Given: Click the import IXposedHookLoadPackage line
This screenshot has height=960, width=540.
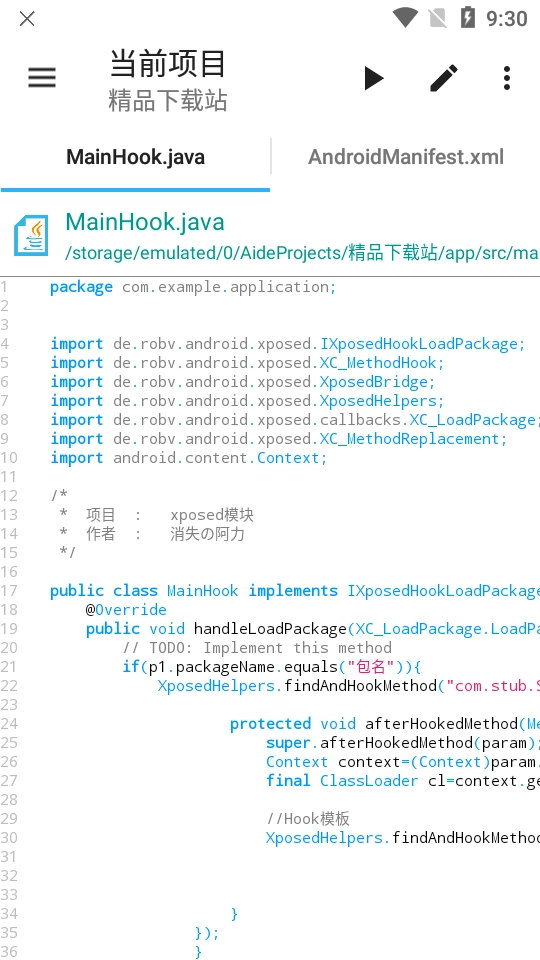Looking at the screenshot, I should pyautogui.click(x=288, y=344).
